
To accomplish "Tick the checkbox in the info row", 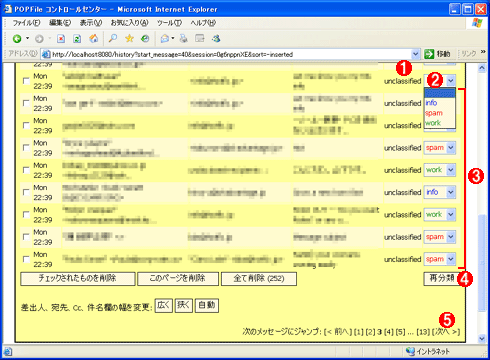I will click(26, 192).
